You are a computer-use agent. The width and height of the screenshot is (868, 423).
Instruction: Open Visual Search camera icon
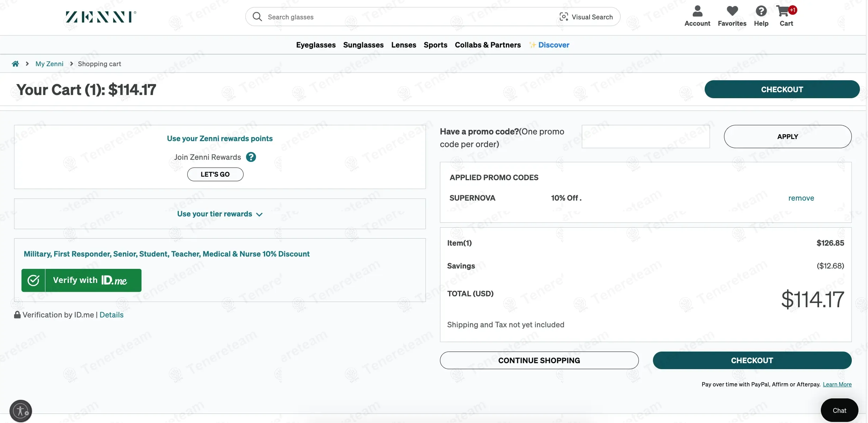564,17
